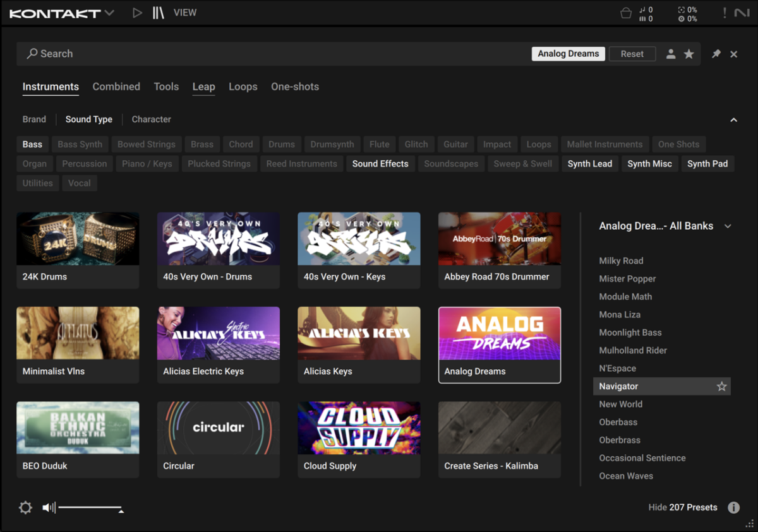Image resolution: width=758 pixels, height=532 pixels.
Task: Collapse the tag filter section chevron
Action: coord(733,120)
